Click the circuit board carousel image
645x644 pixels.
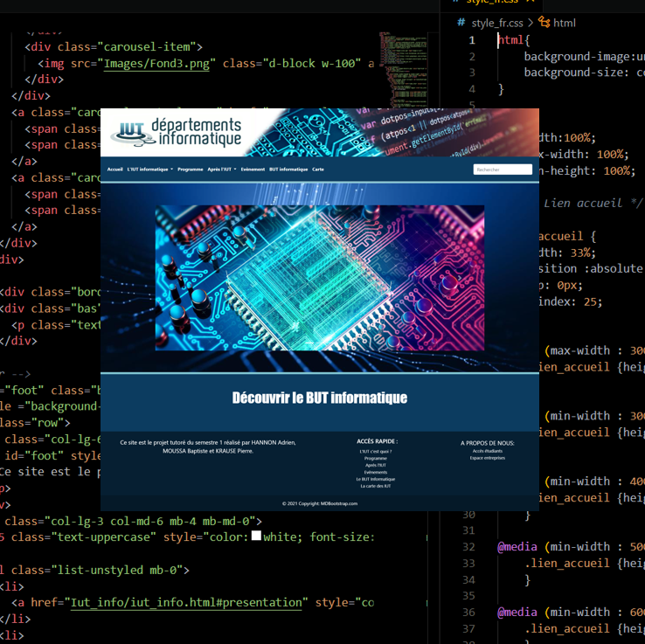pyautogui.click(x=320, y=278)
